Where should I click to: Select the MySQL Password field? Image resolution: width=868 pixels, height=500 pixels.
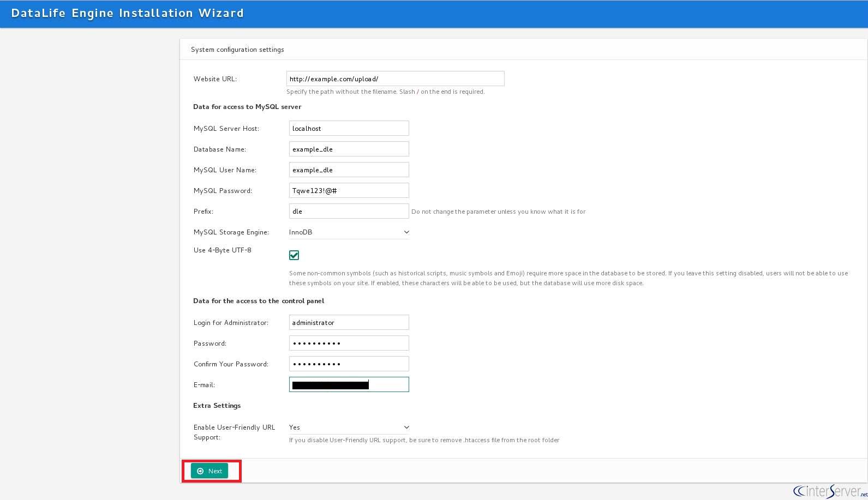click(349, 190)
